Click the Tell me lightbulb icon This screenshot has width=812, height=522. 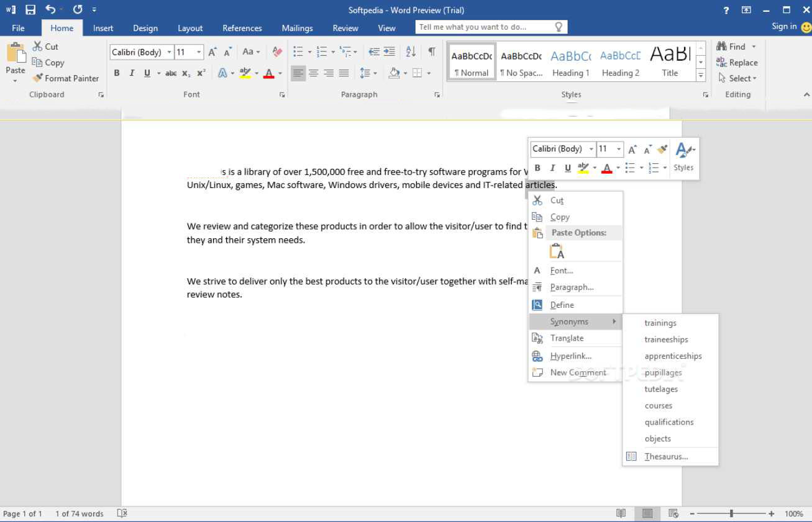[x=559, y=27]
